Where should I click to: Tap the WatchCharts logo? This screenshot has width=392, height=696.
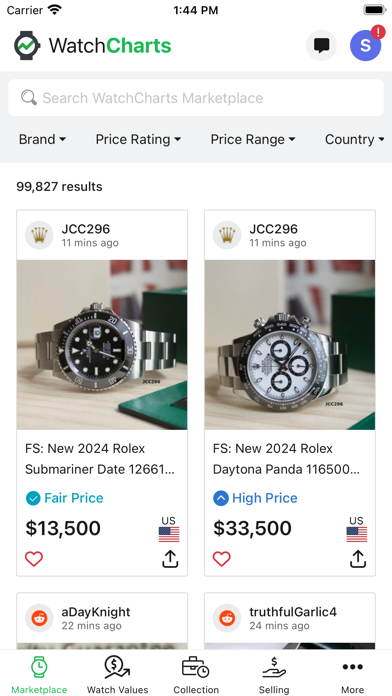[92, 46]
